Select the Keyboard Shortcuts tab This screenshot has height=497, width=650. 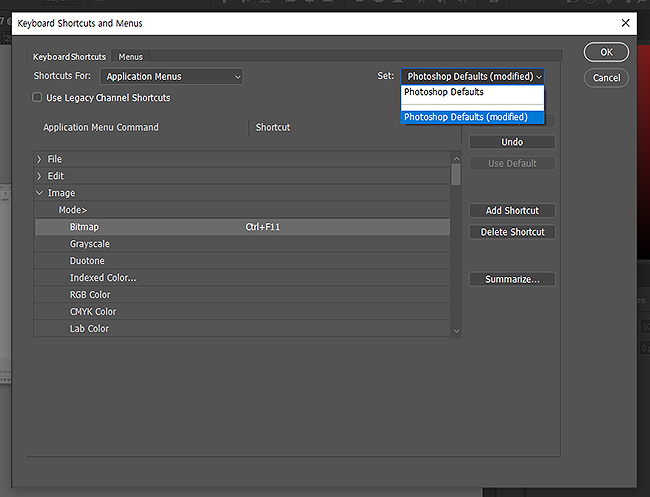[69, 57]
